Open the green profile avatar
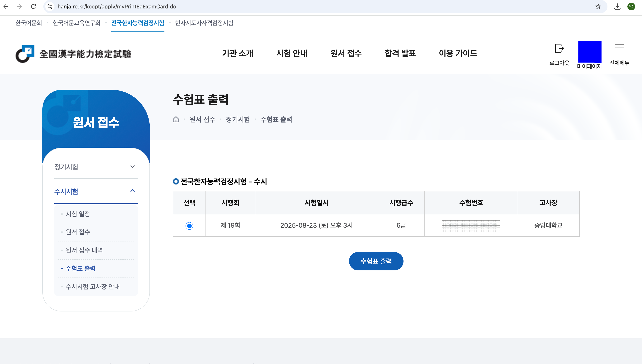The image size is (642, 364). [631, 7]
